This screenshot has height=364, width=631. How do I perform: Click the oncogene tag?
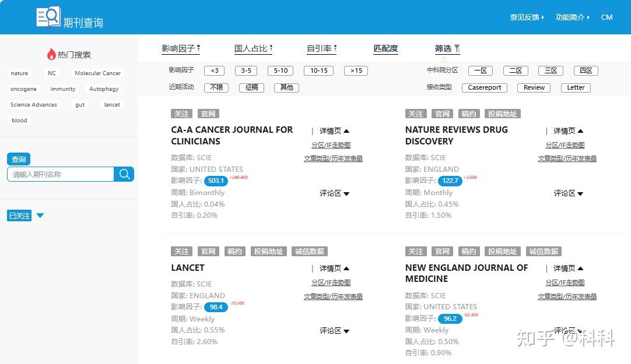pyautogui.click(x=23, y=89)
